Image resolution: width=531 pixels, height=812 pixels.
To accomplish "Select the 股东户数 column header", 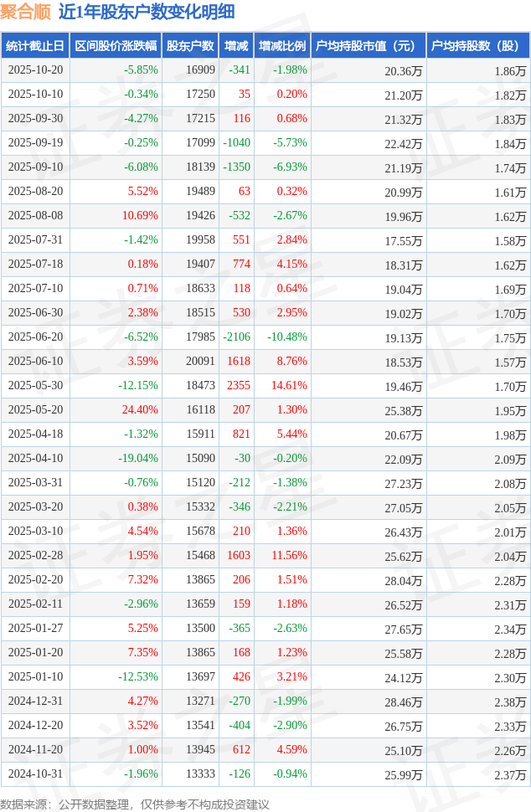I will 190,46.
